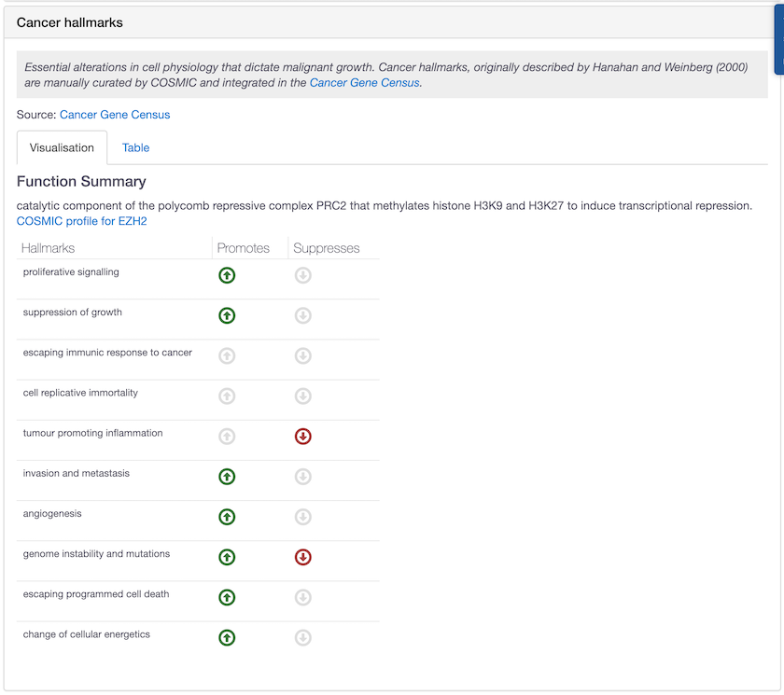Click the 'proliferative signalling' hallmark label

point(71,271)
